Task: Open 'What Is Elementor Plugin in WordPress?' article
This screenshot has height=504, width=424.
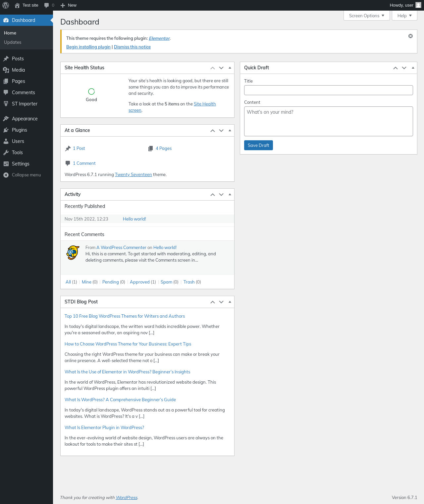Action: click(104, 428)
